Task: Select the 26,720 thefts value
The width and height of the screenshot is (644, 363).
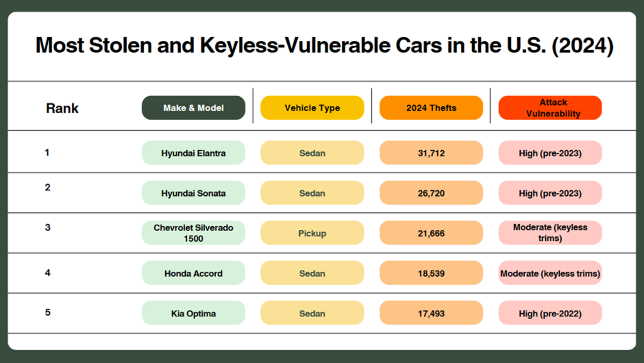Action: [x=431, y=193]
